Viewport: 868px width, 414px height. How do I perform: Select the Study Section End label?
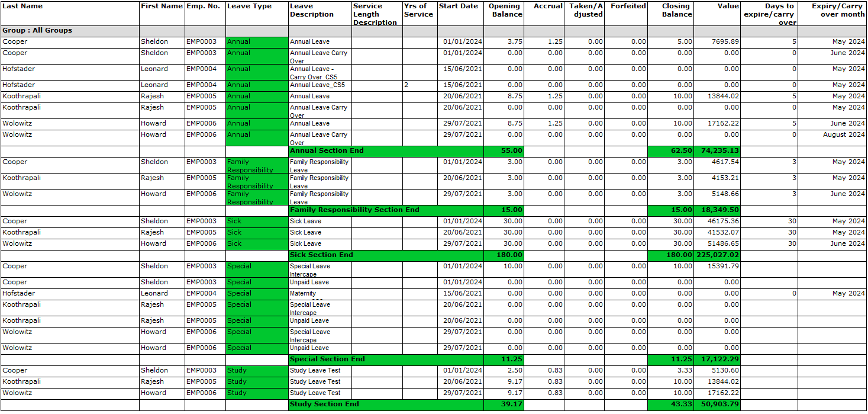tap(324, 405)
